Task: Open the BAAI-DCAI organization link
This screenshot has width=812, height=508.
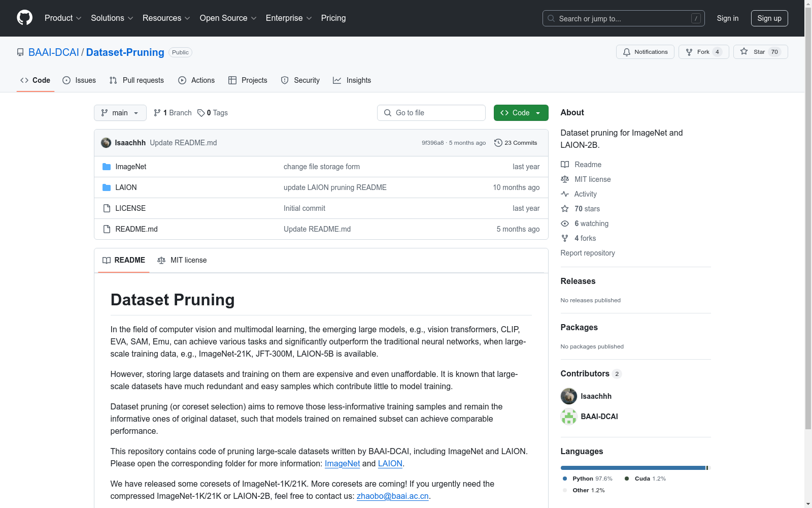Action: [x=54, y=52]
